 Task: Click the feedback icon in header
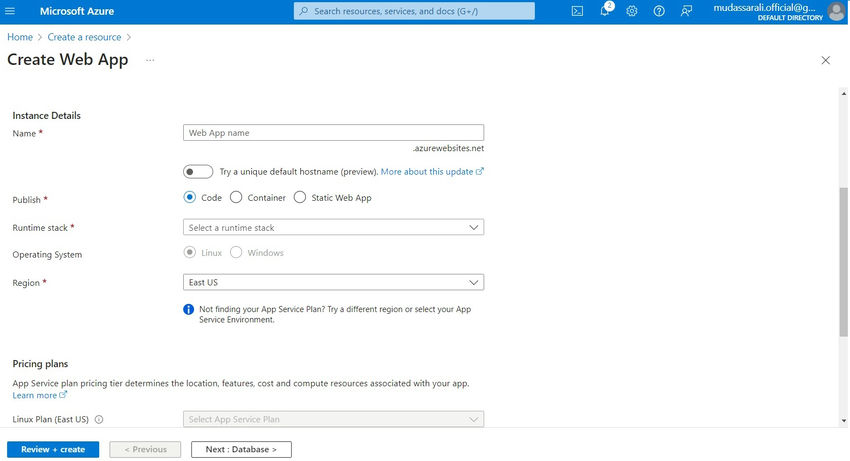[686, 11]
